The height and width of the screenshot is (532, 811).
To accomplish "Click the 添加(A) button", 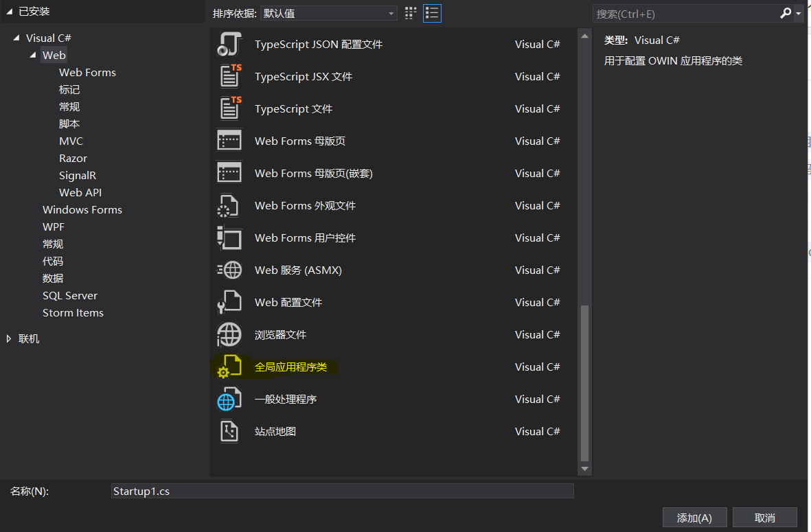I will click(x=695, y=518).
